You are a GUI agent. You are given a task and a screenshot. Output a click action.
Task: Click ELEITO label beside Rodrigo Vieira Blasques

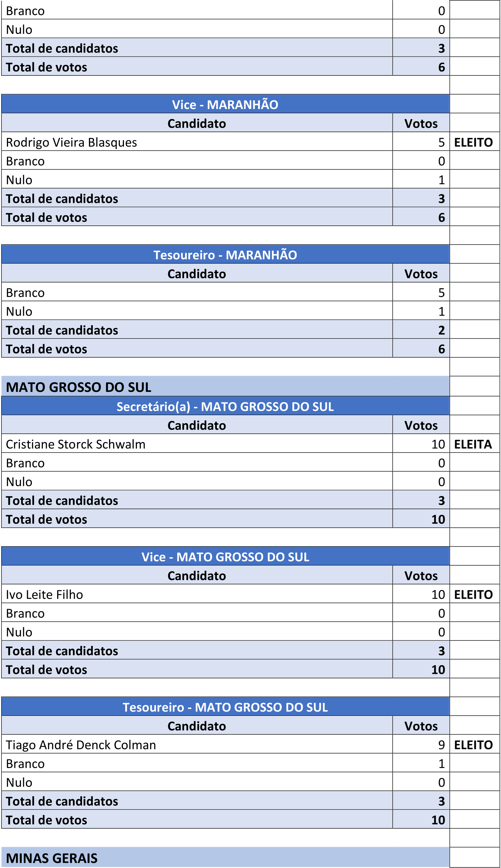(x=473, y=142)
